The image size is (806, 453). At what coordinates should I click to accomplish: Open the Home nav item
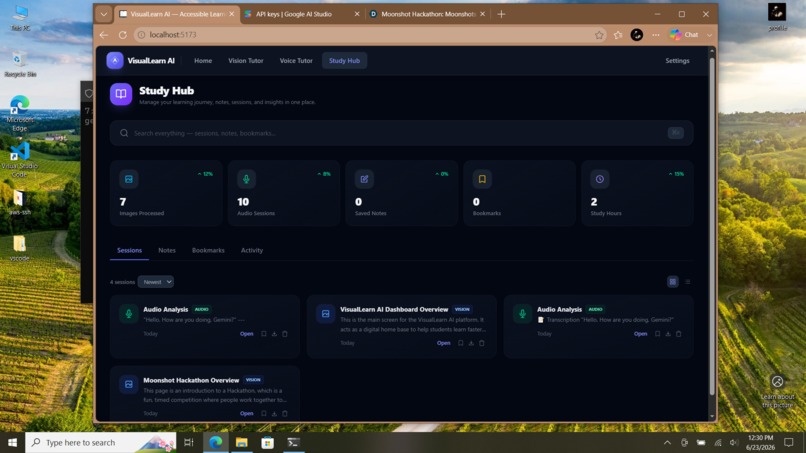coord(203,61)
